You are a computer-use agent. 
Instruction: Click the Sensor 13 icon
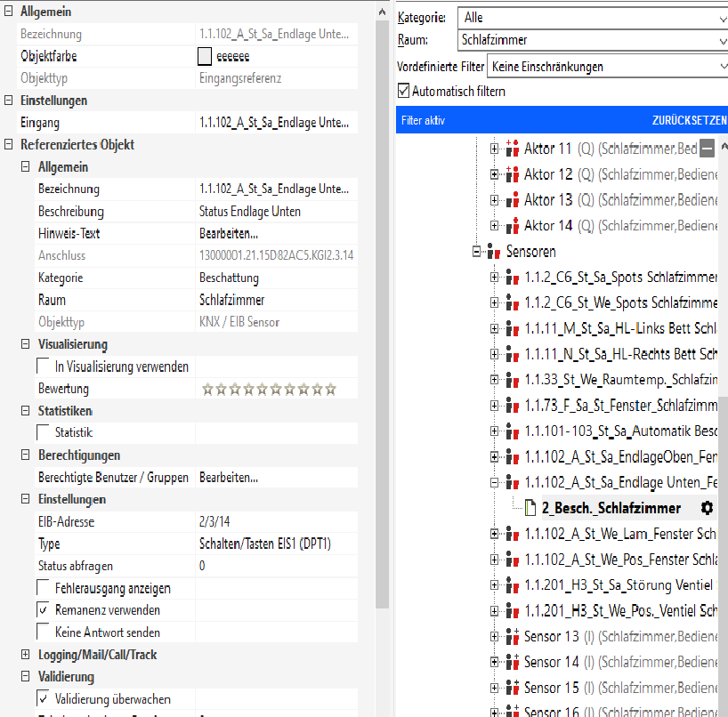tap(512, 637)
